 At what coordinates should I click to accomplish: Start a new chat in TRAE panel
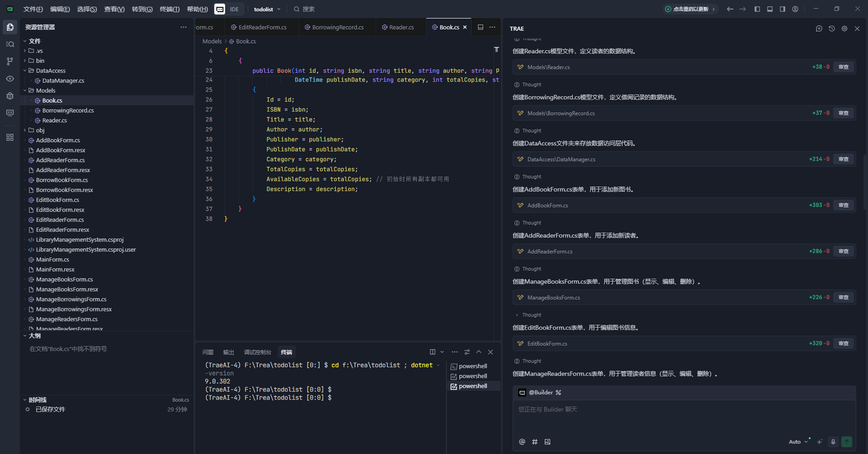pyautogui.click(x=819, y=28)
